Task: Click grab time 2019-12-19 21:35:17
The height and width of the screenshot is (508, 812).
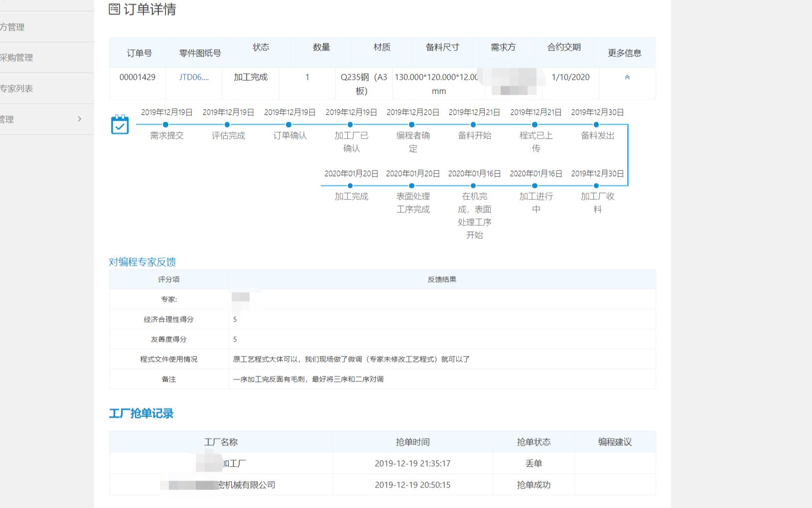Action: click(412, 463)
